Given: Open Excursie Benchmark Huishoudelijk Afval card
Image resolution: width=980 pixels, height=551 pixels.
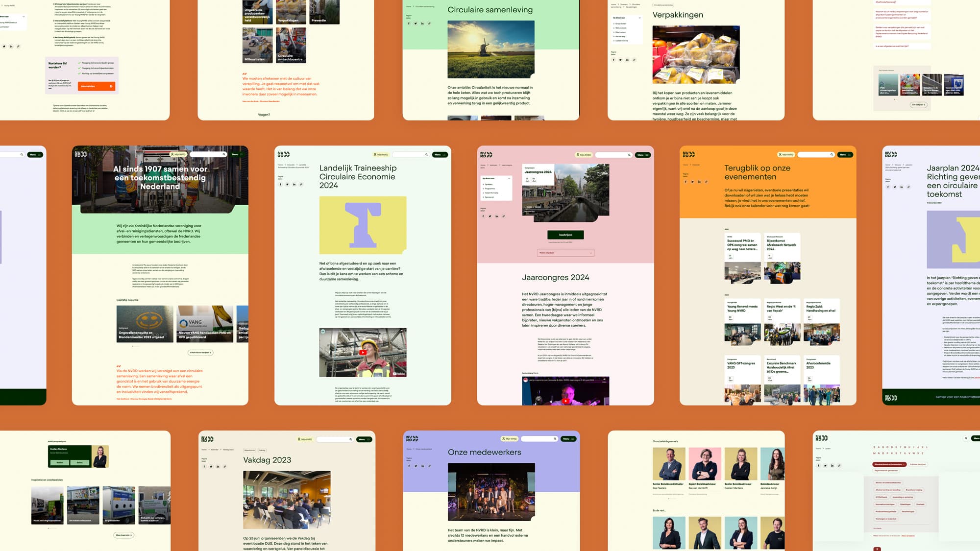Looking at the screenshot, I should point(783,380).
